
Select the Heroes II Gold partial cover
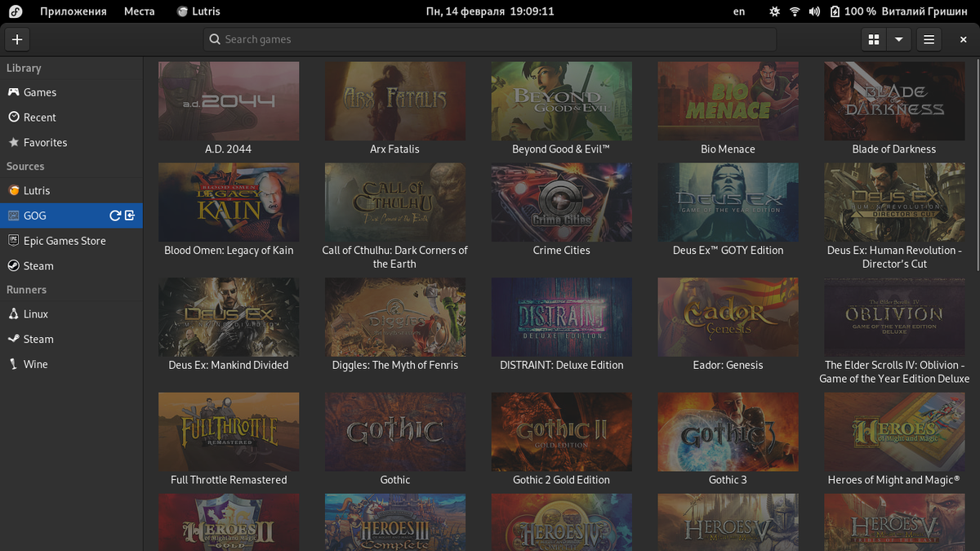tap(229, 522)
